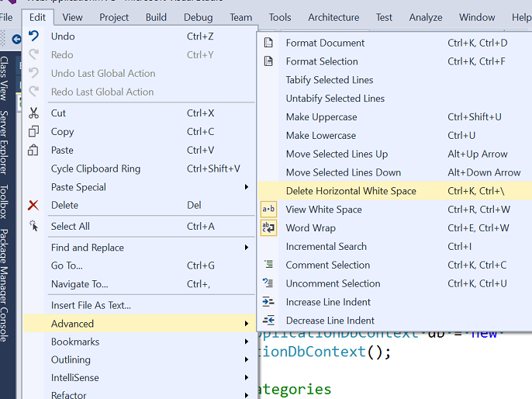Click Insert File As Text
The height and width of the screenshot is (399, 532).
tap(91, 305)
